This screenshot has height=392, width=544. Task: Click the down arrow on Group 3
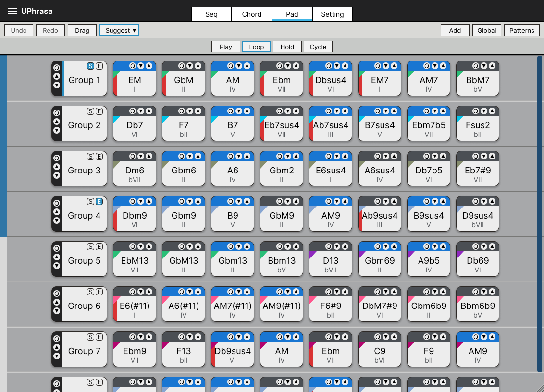57,175
